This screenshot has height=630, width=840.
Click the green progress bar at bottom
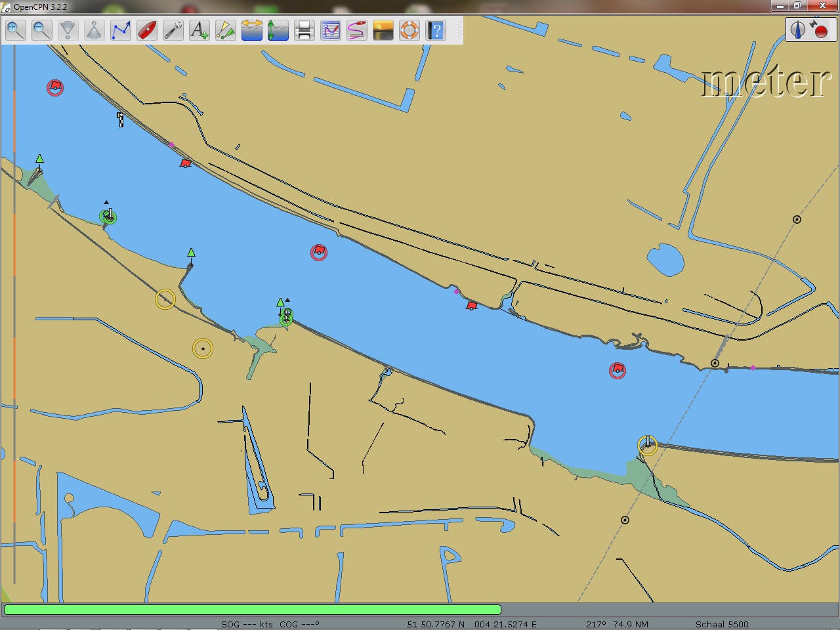point(253,610)
